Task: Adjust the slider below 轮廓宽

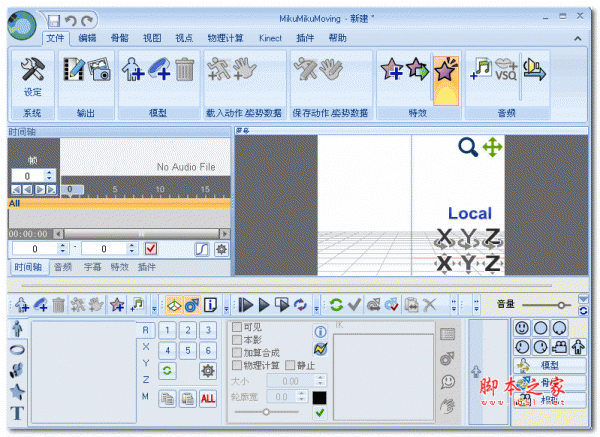Action: (x=266, y=412)
